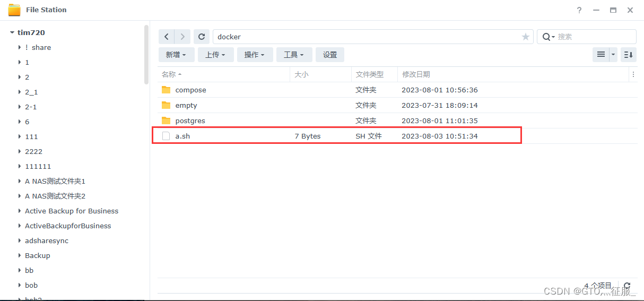The image size is (644, 301).
Task: Select the compose folder icon
Action: coord(166,90)
